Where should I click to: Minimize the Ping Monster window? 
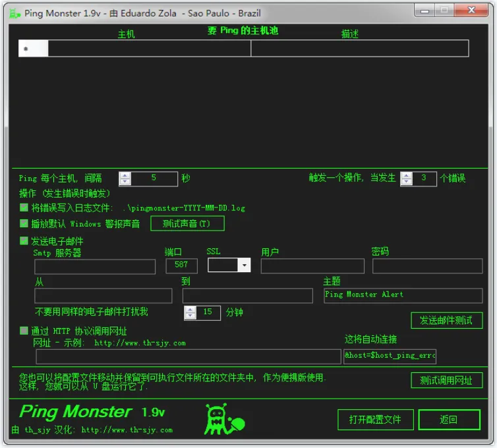(424, 11)
